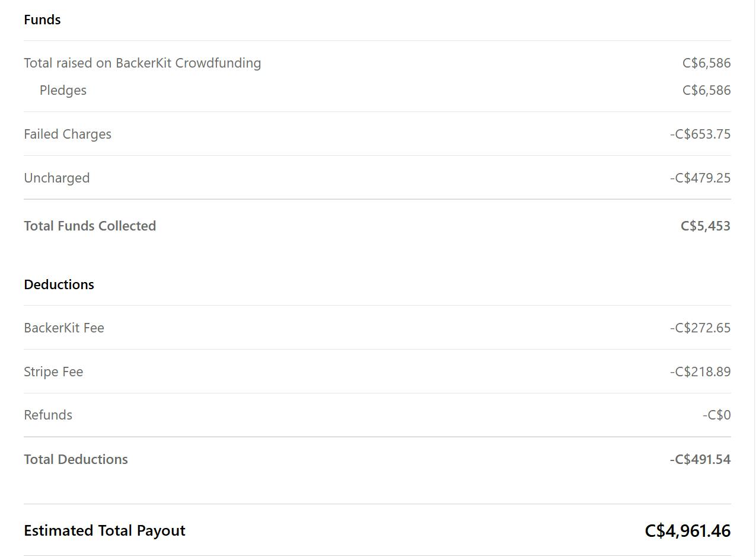This screenshot has width=756, height=557.
Task: Select the -C$491.54 total deductions amount
Action: click(700, 459)
